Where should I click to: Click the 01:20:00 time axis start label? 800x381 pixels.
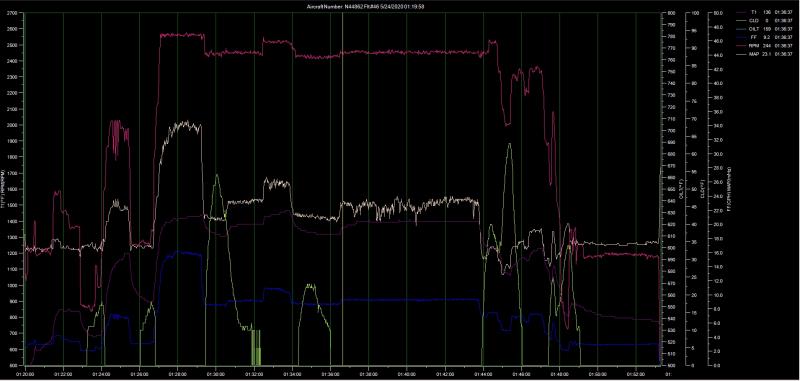tap(25, 374)
